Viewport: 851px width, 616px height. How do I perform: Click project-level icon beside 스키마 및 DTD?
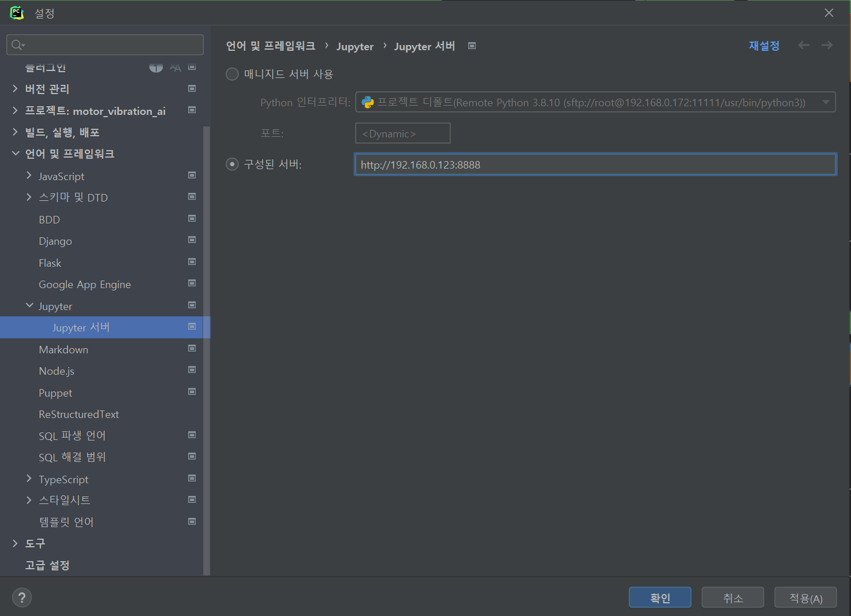coord(192,196)
